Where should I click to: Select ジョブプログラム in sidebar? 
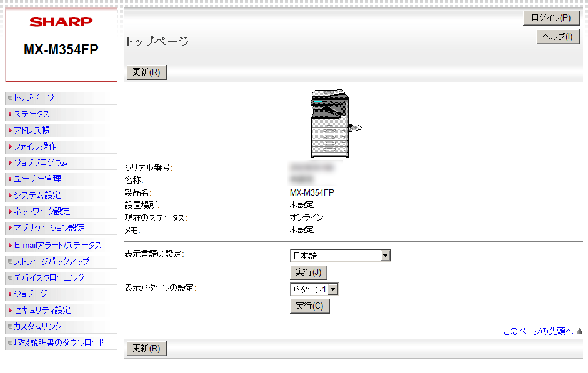[41, 162]
